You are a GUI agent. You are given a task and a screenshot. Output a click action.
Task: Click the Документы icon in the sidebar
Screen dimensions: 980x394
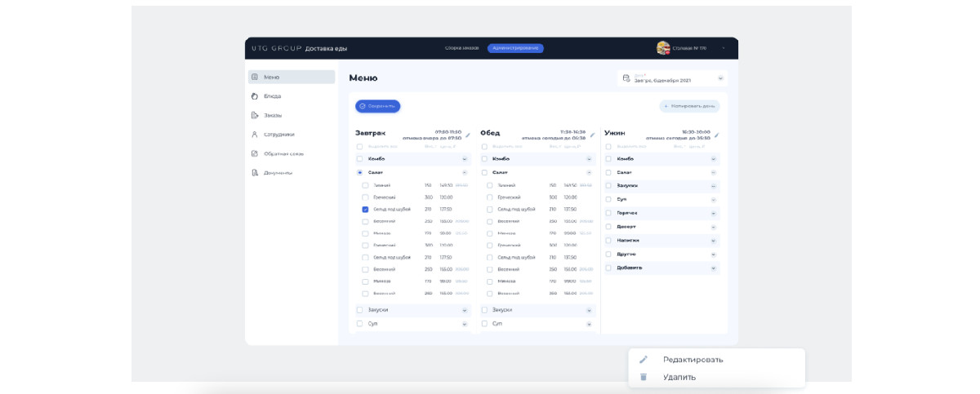tap(255, 173)
